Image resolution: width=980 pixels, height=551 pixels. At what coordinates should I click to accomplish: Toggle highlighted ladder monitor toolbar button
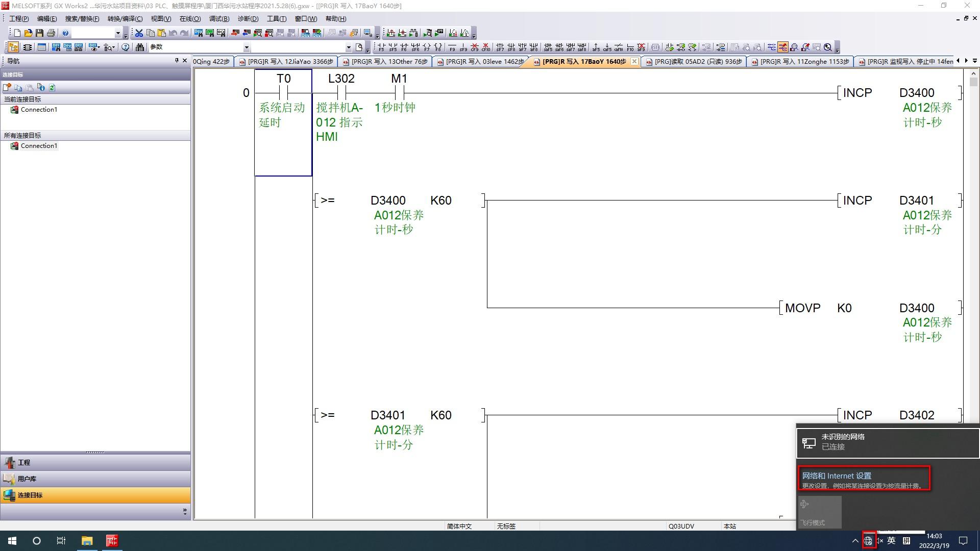[782, 47]
